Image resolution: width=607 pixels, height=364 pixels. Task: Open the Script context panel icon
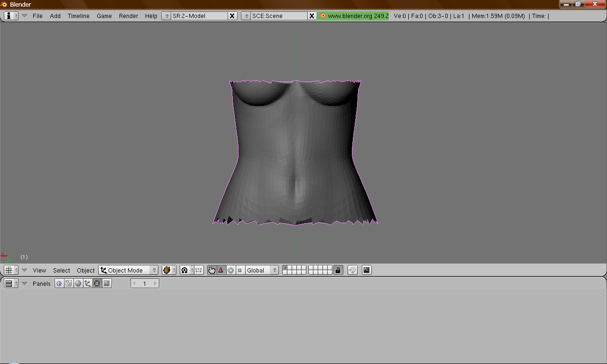coord(69,283)
